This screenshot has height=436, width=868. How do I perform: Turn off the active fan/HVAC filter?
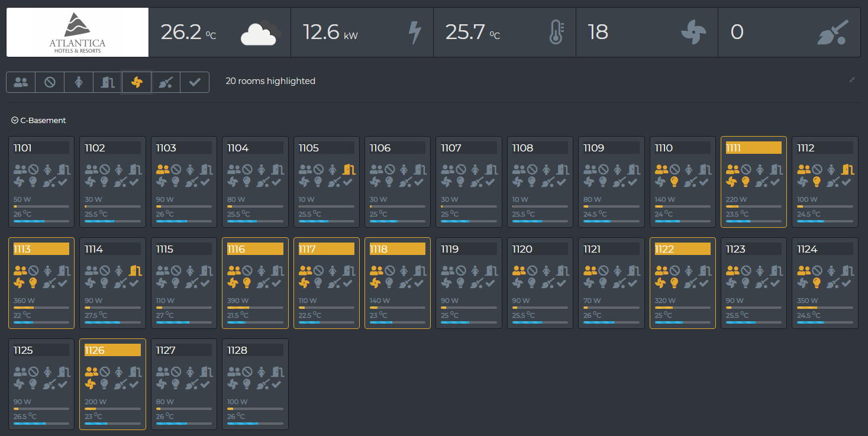137,83
